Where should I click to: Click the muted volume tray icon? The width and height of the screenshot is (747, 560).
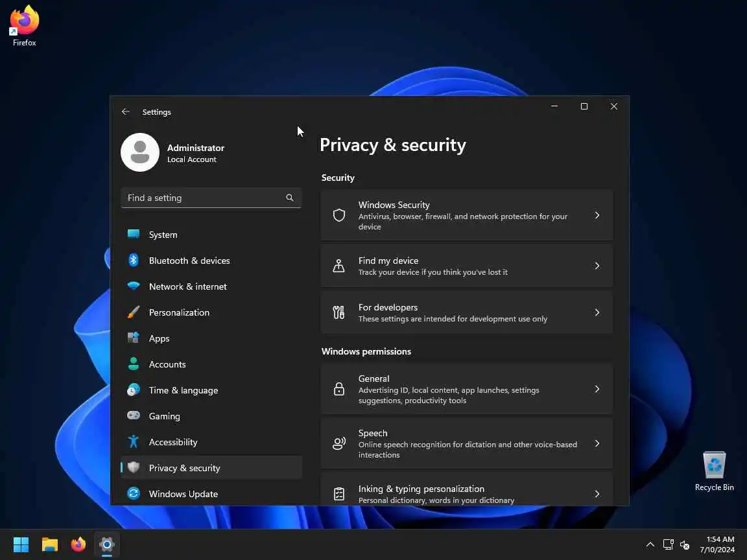point(685,544)
